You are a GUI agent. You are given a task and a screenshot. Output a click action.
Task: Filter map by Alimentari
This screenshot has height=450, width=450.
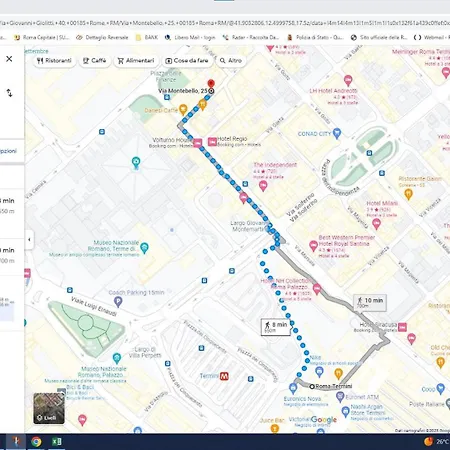click(x=136, y=61)
